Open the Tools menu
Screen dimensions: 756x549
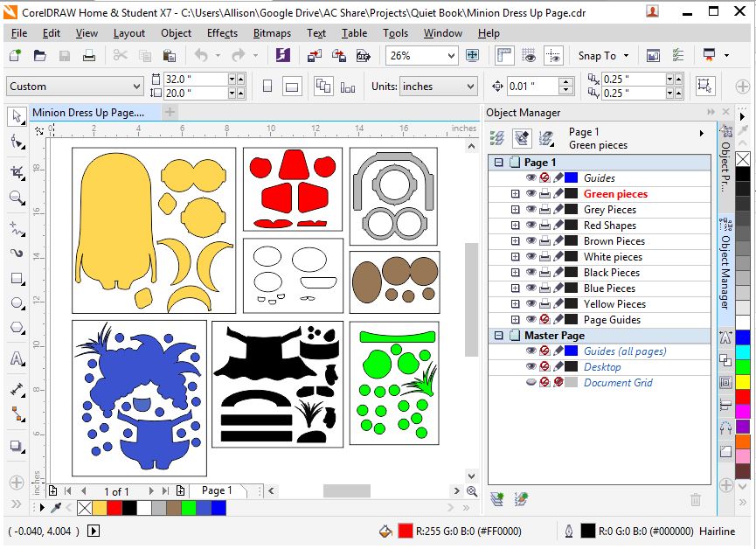(x=395, y=33)
